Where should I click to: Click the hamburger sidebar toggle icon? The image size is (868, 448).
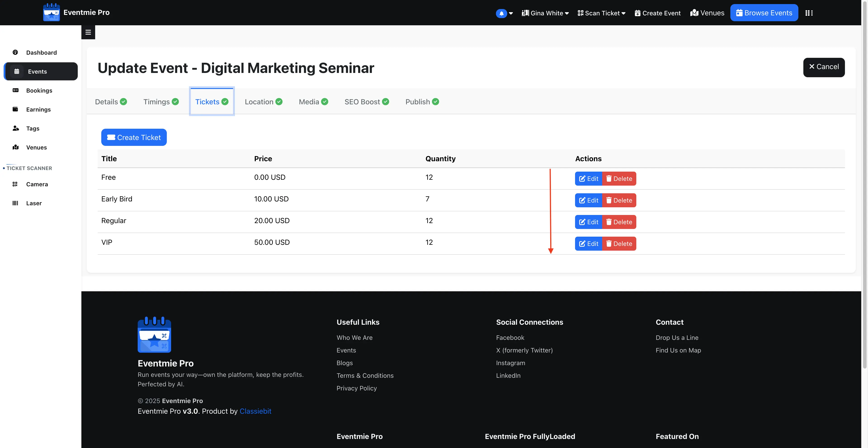pos(88,32)
